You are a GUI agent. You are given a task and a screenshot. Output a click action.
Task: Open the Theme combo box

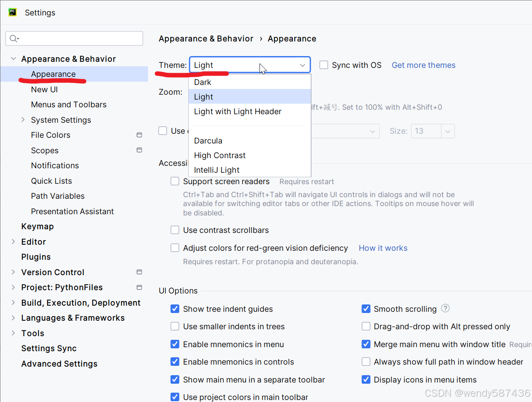[x=250, y=65]
